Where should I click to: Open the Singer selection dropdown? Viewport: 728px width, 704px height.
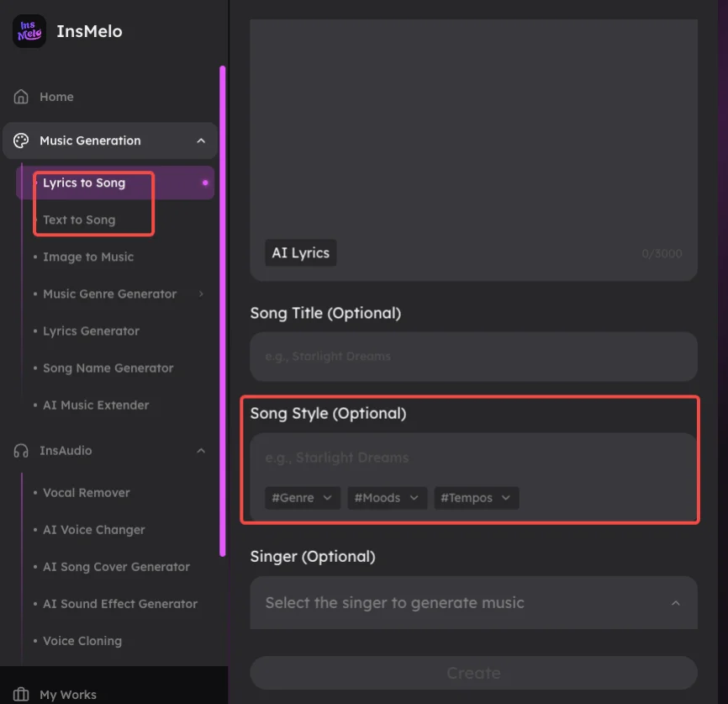click(473, 602)
